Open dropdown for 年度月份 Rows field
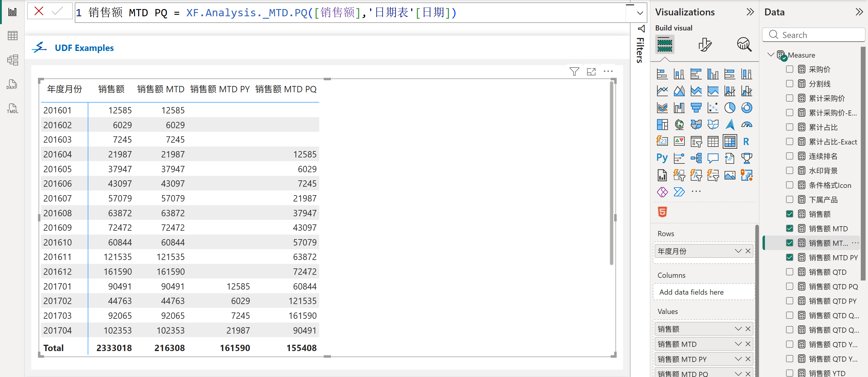This screenshot has height=377, width=868. 738,251
